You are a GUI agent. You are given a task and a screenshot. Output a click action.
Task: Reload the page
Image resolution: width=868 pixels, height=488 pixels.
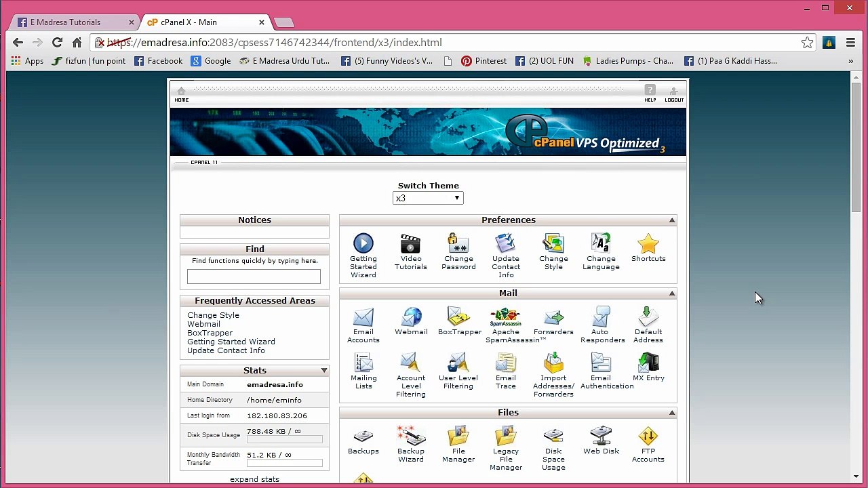[57, 43]
